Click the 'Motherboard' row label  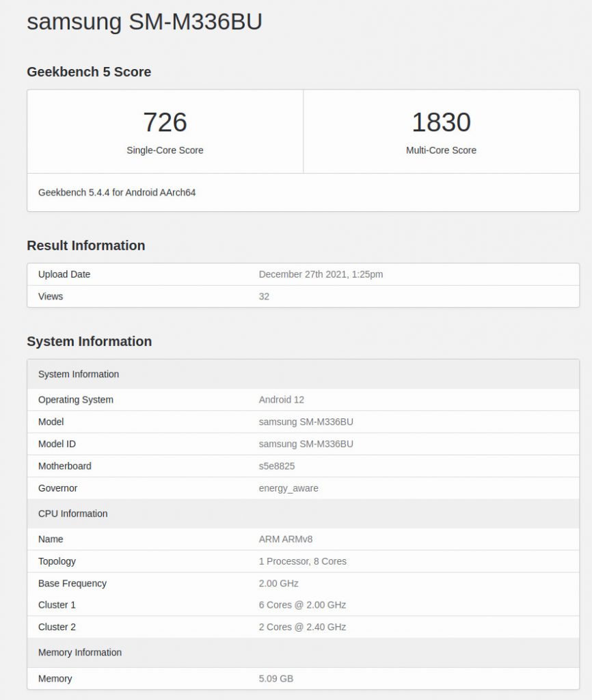(x=65, y=466)
